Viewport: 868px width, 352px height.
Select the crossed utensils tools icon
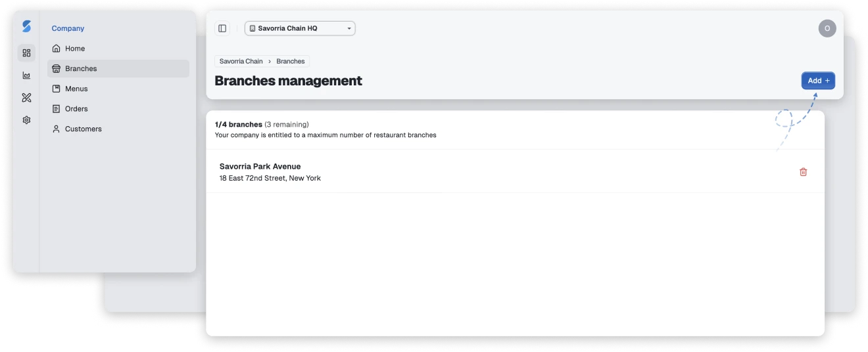[26, 98]
